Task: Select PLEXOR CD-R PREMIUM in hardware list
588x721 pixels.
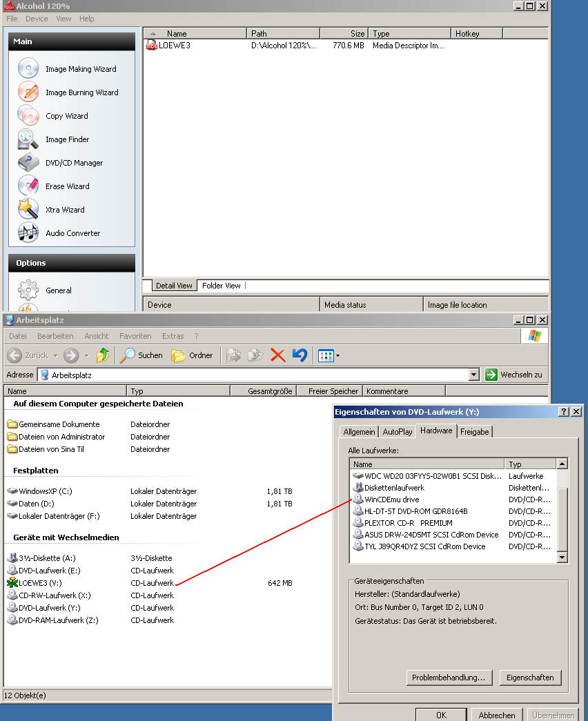Action: pos(402,523)
